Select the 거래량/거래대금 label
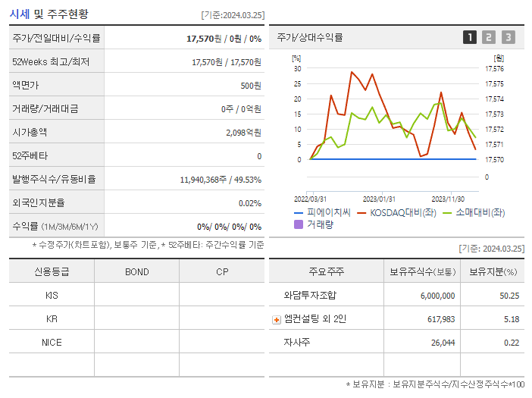 click(x=45, y=108)
